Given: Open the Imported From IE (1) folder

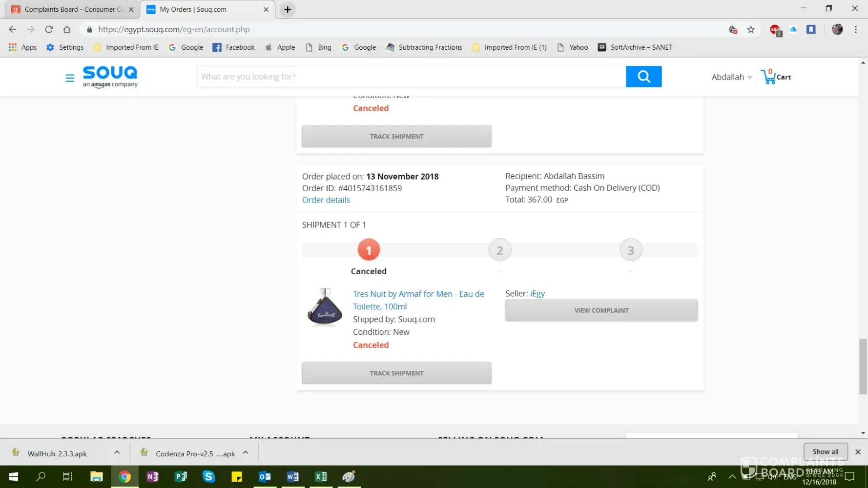Looking at the screenshot, I should click(510, 47).
